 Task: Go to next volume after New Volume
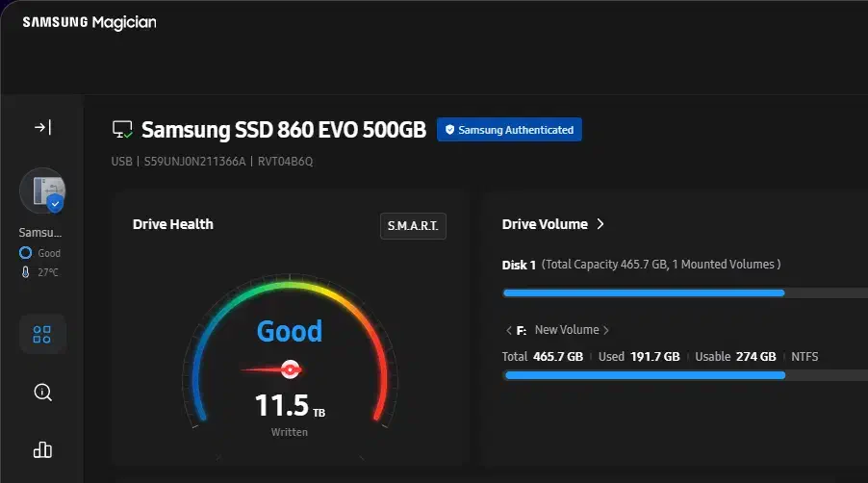tap(606, 330)
